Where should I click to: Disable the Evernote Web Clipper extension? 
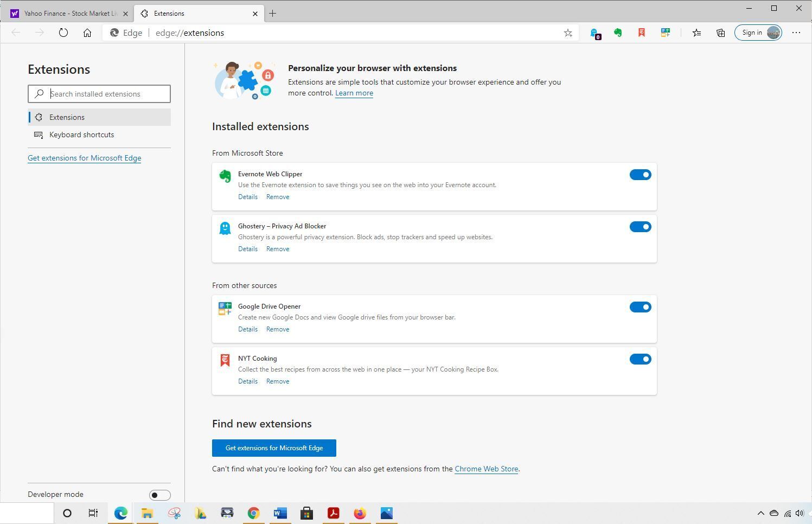tap(640, 175)
